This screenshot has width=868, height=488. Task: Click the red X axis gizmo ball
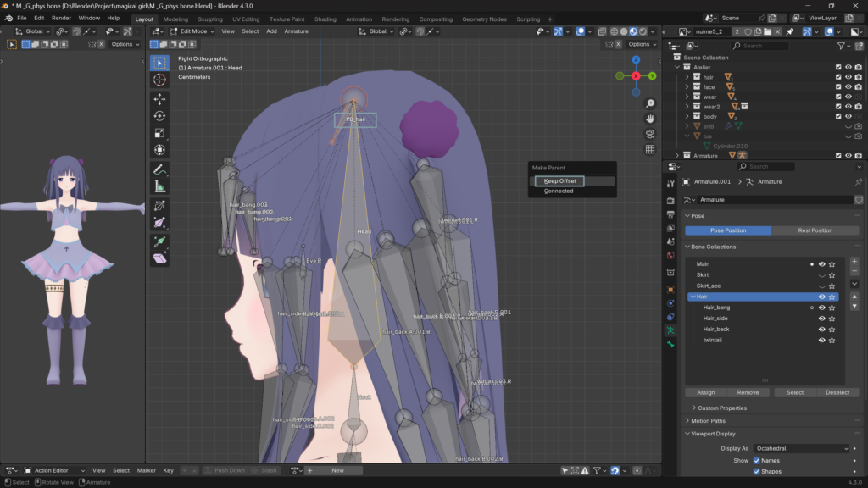click(x=636, y=76)
